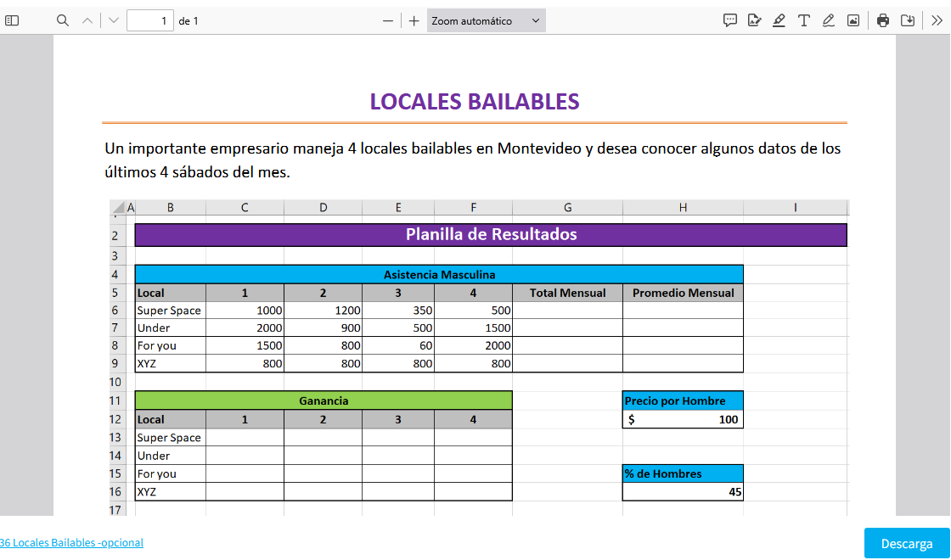Select the signature tool
The image size is (951, 560).
pyautogui.click(x=754, y=20)
